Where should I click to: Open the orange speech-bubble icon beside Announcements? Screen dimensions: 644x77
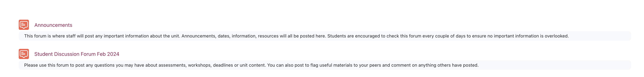click(x=24, y=25)
